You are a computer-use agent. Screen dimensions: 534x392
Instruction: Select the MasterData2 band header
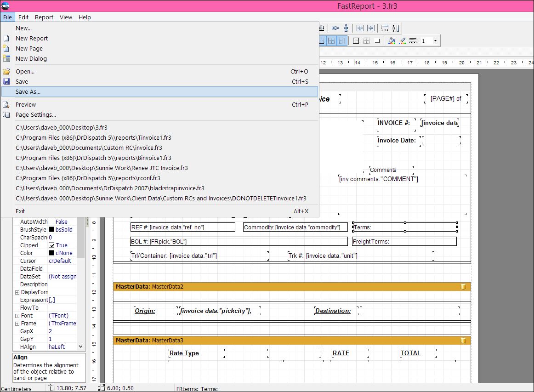pos(292,286)
